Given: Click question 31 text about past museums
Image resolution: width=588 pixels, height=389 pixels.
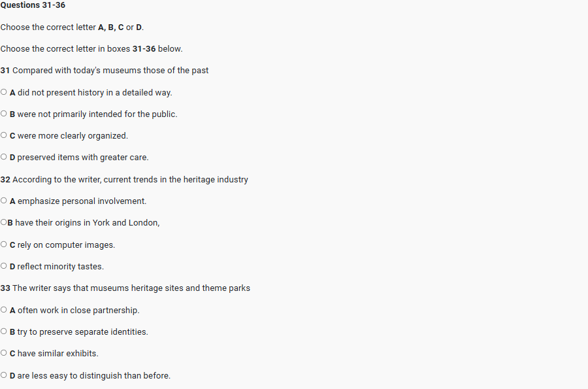Looking at the screenshot, I should coord(105,71).
